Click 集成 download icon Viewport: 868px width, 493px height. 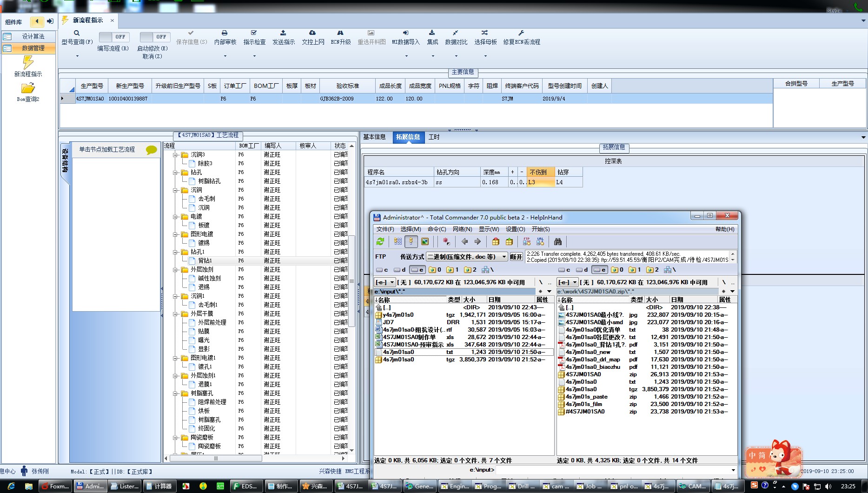click(432, 33)
